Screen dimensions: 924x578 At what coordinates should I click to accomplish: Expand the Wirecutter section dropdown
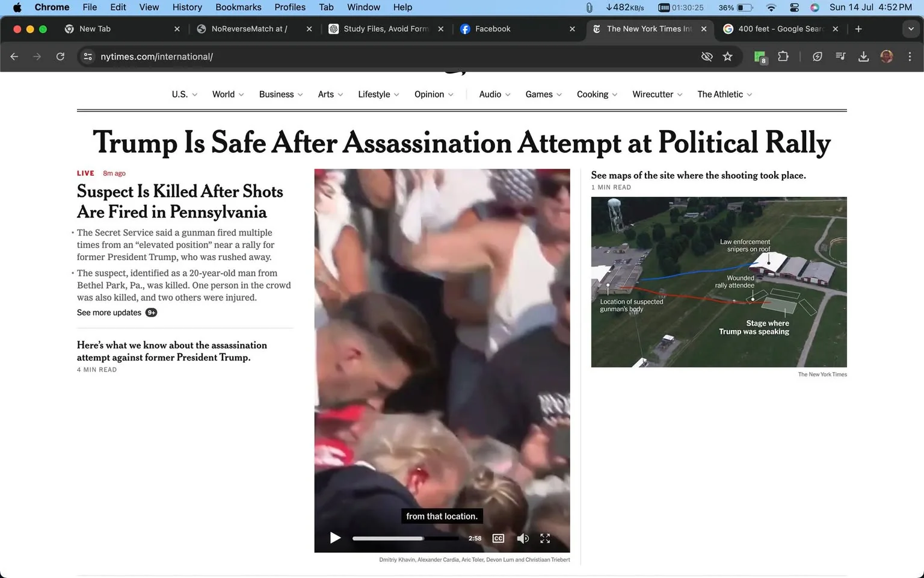658,95
